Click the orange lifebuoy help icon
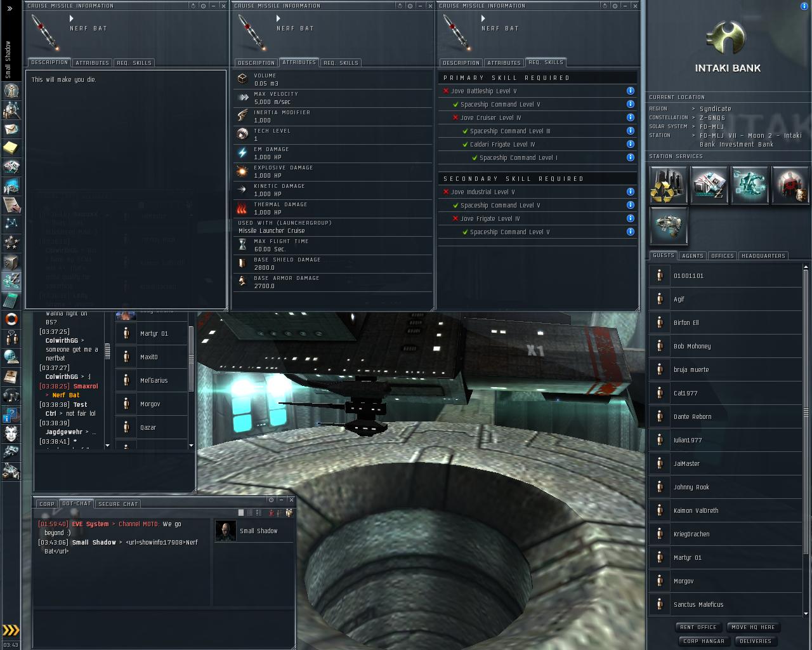This screenshot has width=812, height=650. (11, 319)
